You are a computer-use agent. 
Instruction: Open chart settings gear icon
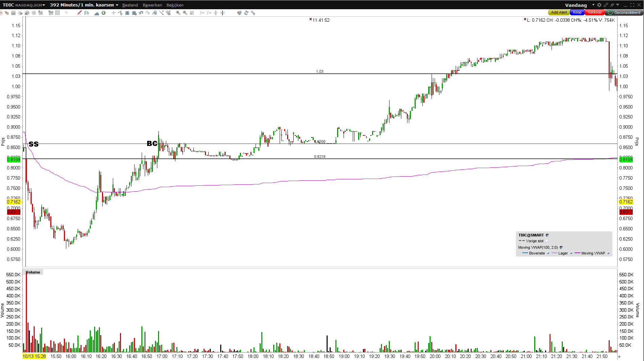(x=599, y=5)
